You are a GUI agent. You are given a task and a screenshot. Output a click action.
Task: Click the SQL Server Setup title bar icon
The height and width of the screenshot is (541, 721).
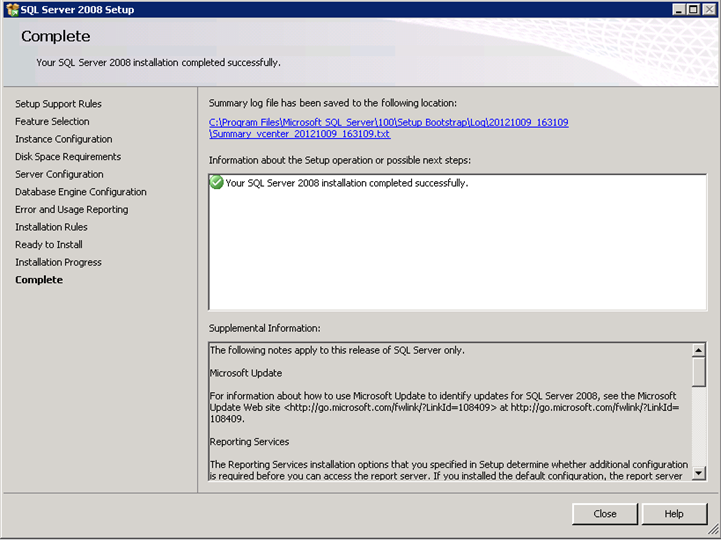tap(12, 10)
